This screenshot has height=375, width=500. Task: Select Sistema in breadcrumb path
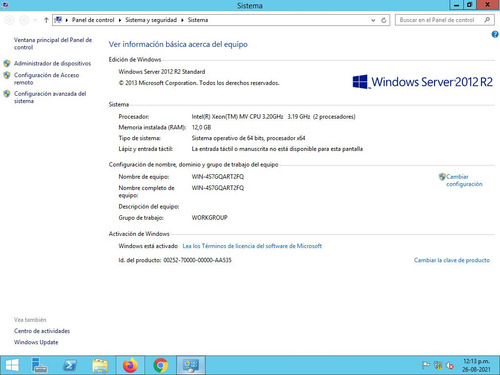198,20
